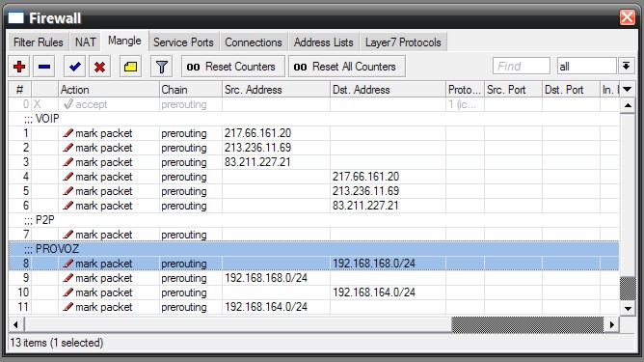Viewport: 644px width, 362px height.
Task: Select destination address 213.236.11.69 cell
Action: (x=389, y=191)
